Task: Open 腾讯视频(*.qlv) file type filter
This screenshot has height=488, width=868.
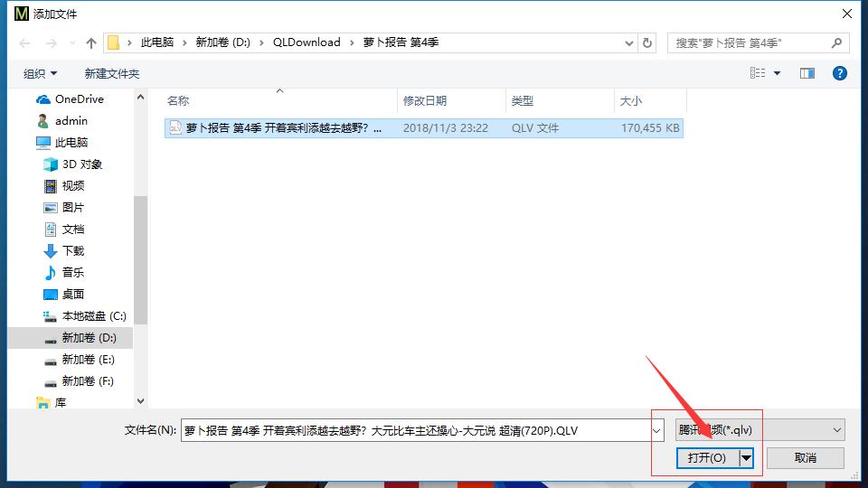Action: tap(759, 430)
